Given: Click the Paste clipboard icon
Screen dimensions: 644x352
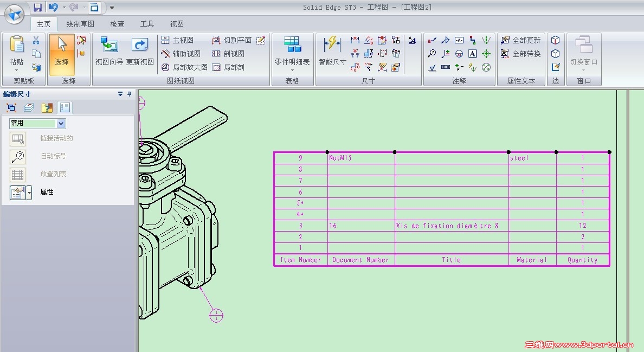Looking at the screenshot, I should tap(16, 45).
